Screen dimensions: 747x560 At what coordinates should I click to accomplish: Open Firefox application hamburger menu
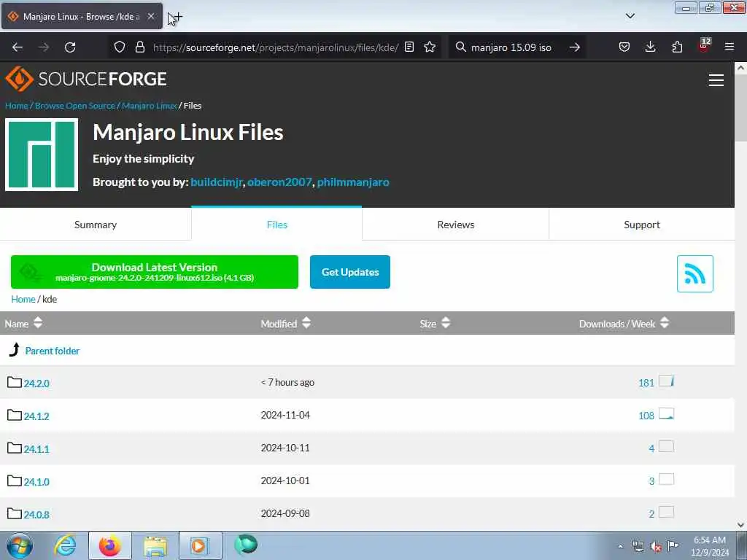coord(729,47)
